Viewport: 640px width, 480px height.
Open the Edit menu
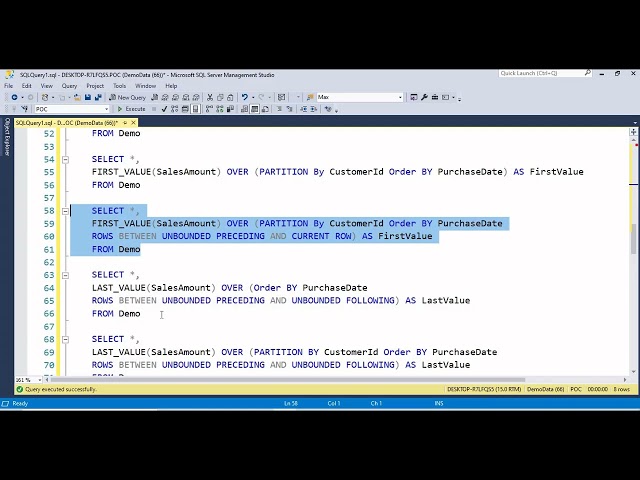[27, 86]
